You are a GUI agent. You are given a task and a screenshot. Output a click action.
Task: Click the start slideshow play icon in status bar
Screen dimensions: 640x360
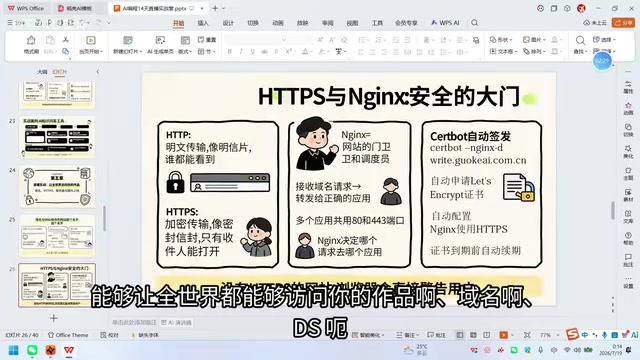[x=503, y=335]
